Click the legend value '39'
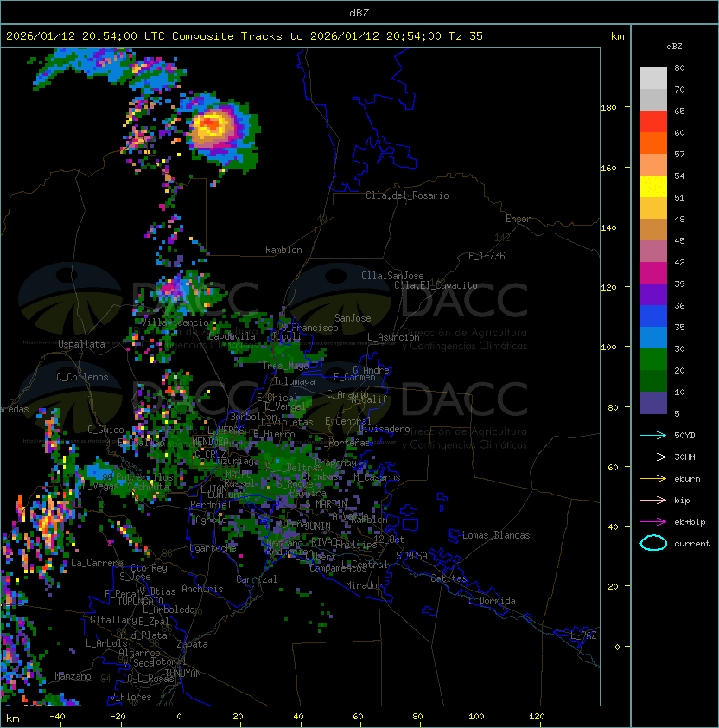The height and width of the screenshot is (728, 719). [679, 284]
